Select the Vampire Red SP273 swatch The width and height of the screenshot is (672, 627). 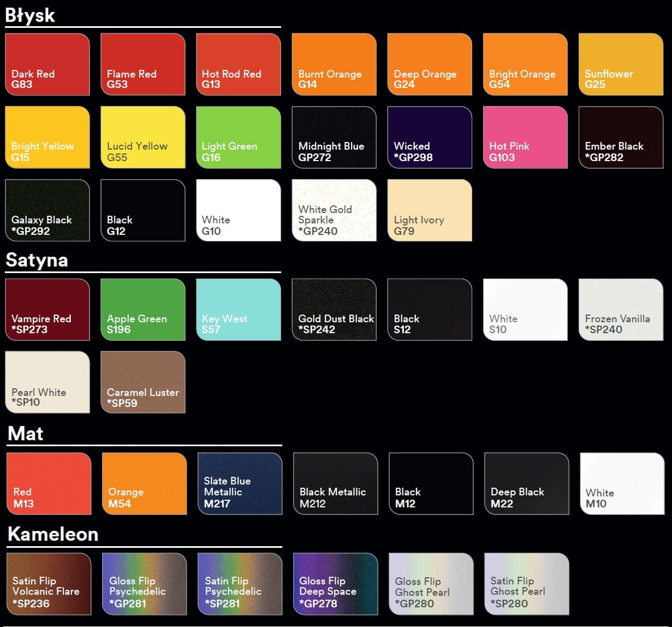point(47,310)
